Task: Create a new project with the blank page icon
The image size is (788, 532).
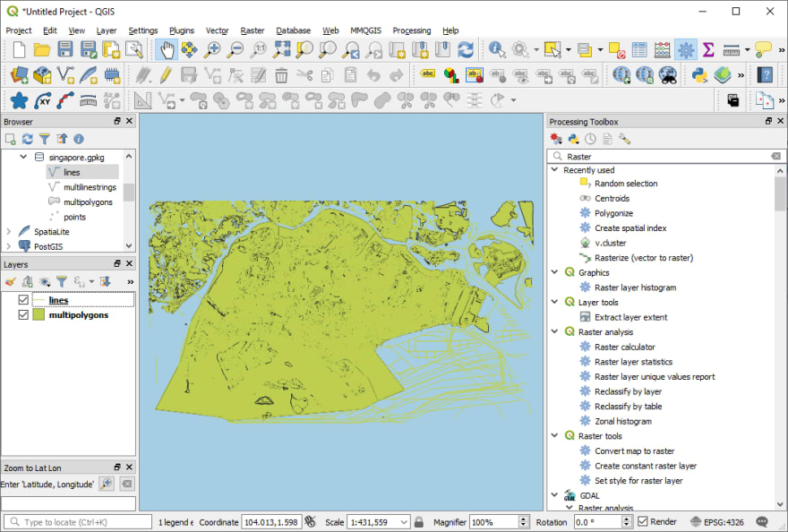Action: 19,50
